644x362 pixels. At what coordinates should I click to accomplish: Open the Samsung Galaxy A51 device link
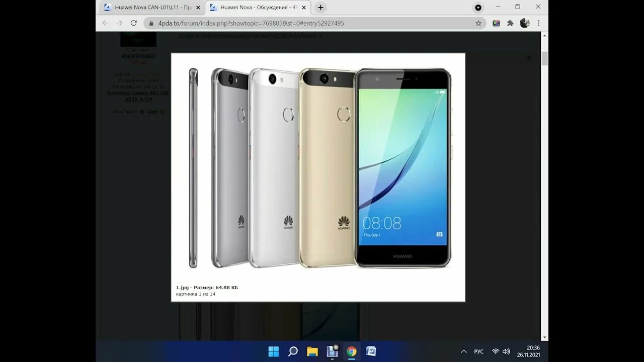138,96
